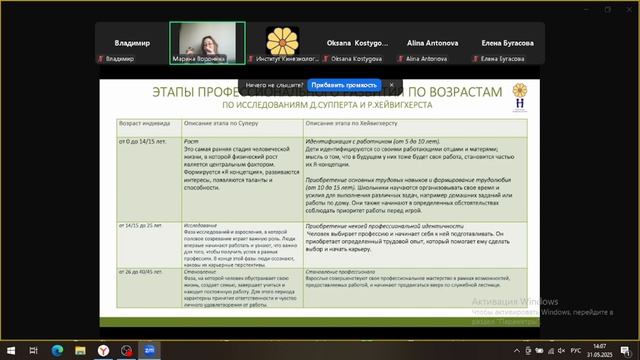Open the Windows Start menu
The image size is (640, 360).
tap(11, 350)
